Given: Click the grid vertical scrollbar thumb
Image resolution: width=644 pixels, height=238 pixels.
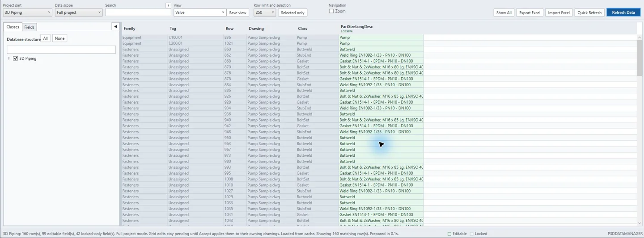Looking at the screenshot, I should pos(640,58).
